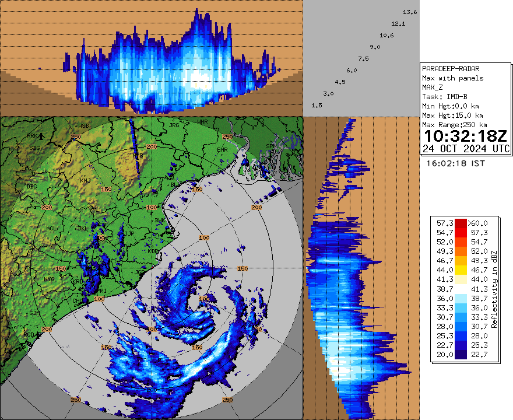Click the PRI station label
The height and width of the screenshot is (420, 513).
pyautogui.click(x=102, y=290)
